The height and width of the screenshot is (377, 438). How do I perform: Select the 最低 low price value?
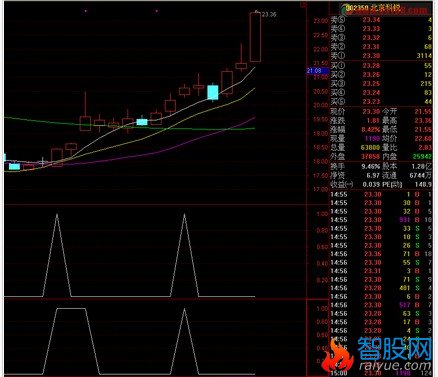(423, 130)
